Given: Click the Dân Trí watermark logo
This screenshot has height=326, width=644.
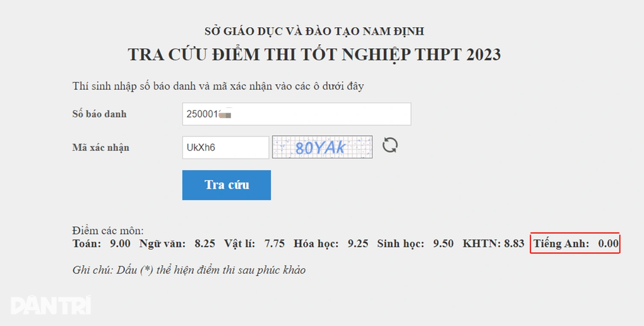Looking at the screenshot, I should (51, 306).
